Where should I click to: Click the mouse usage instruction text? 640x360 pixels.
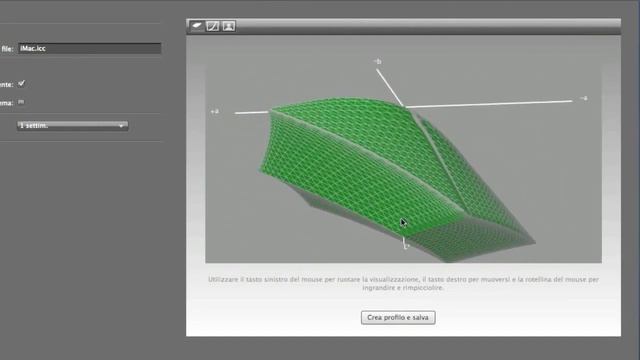[403, 284]
